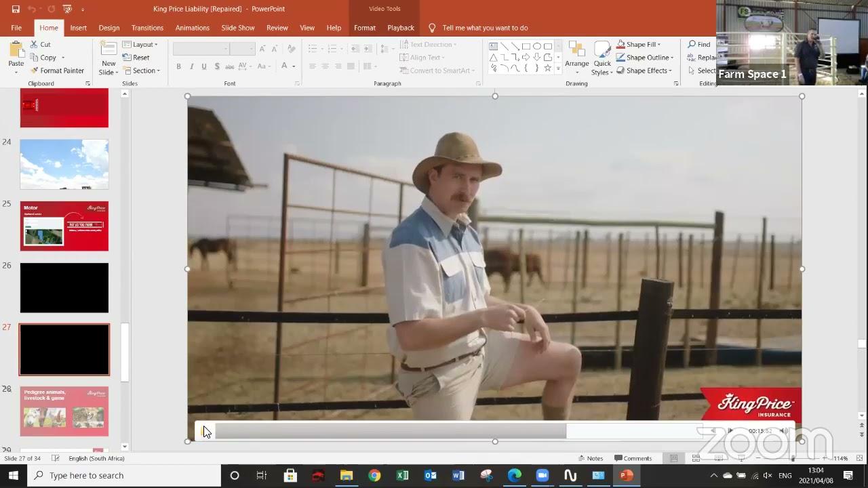This screenshot has height=488, width=868.
Task: Insert a New Slide
Action: 108,58
